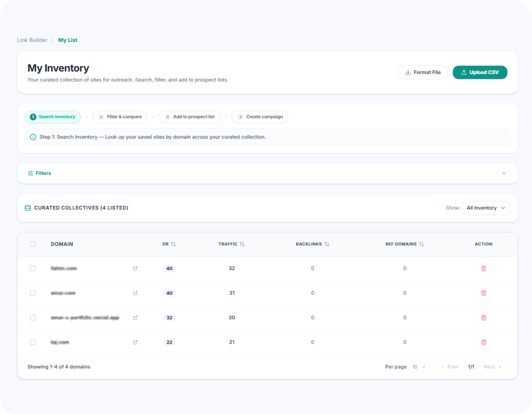The width and height of the screenshot is (532, 414).
Task: Delete the row with DR 40 and traffic 32
Action: pyautogui.click(x=483, y=268)
